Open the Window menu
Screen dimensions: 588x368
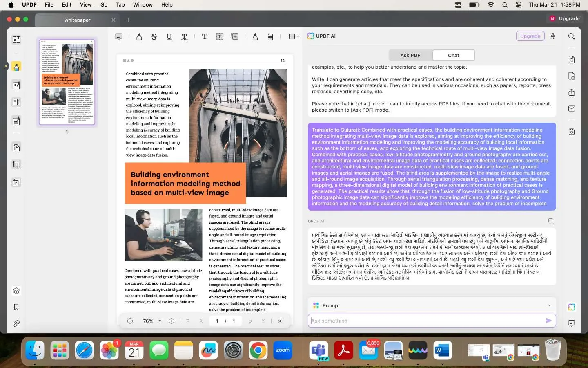[x=143, y=4]
